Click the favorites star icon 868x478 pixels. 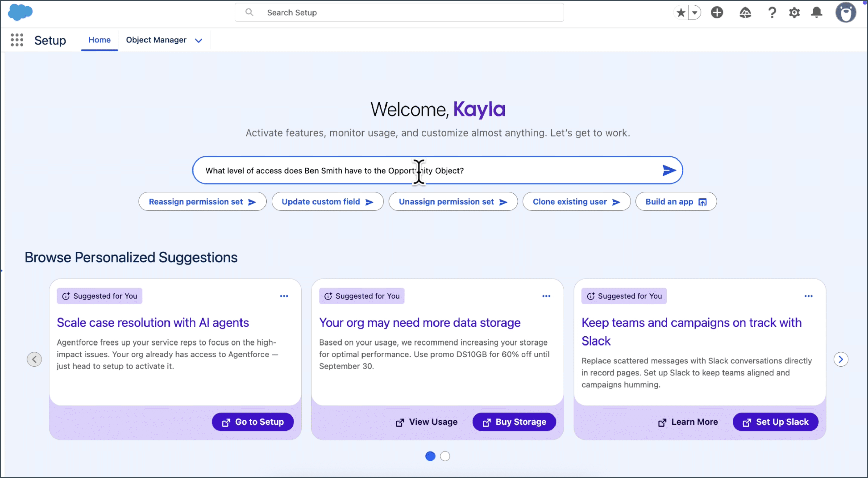(x=681, y=13)
